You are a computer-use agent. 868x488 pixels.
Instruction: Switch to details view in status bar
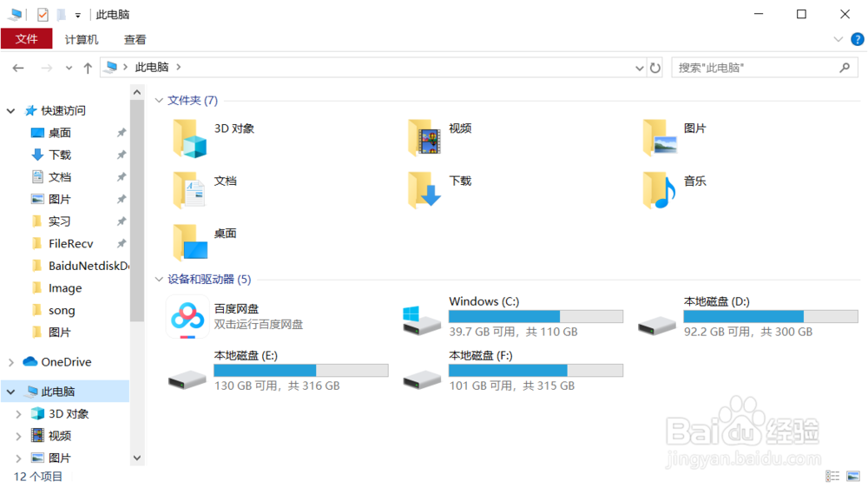pos(832,477)
